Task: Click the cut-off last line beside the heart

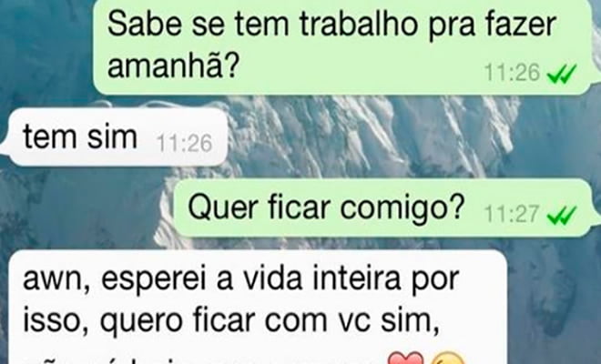Action: point(199,360)
